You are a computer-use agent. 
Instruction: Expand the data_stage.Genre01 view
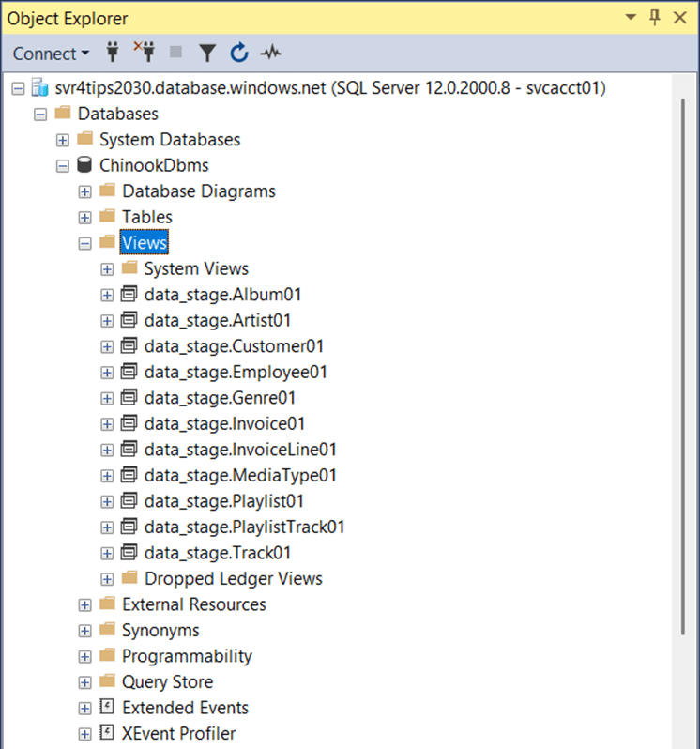[107, 398]
